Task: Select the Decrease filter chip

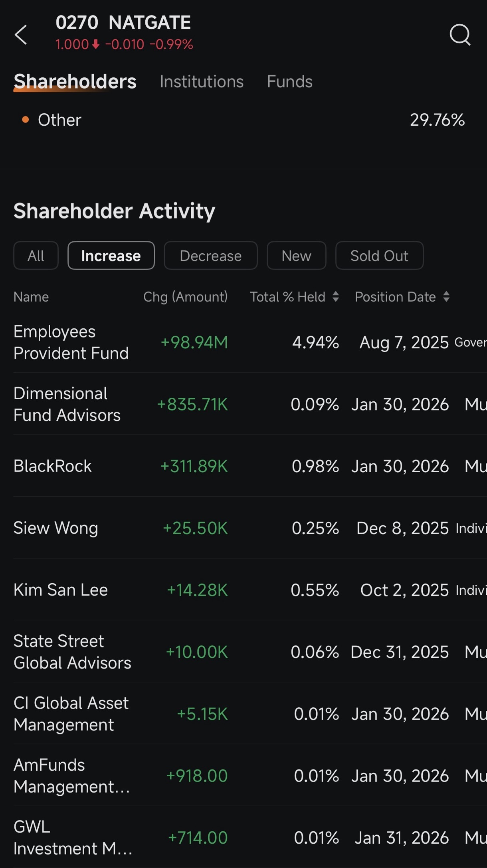Action: 211,256
